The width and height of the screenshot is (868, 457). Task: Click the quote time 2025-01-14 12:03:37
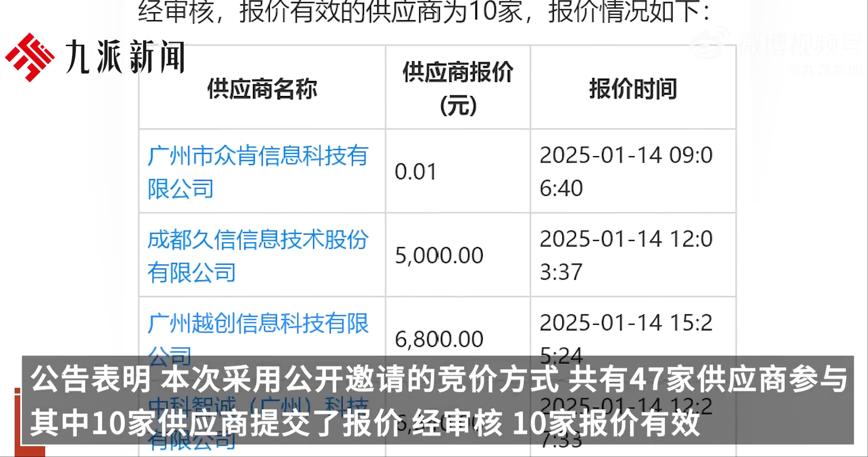pos(626,256)
